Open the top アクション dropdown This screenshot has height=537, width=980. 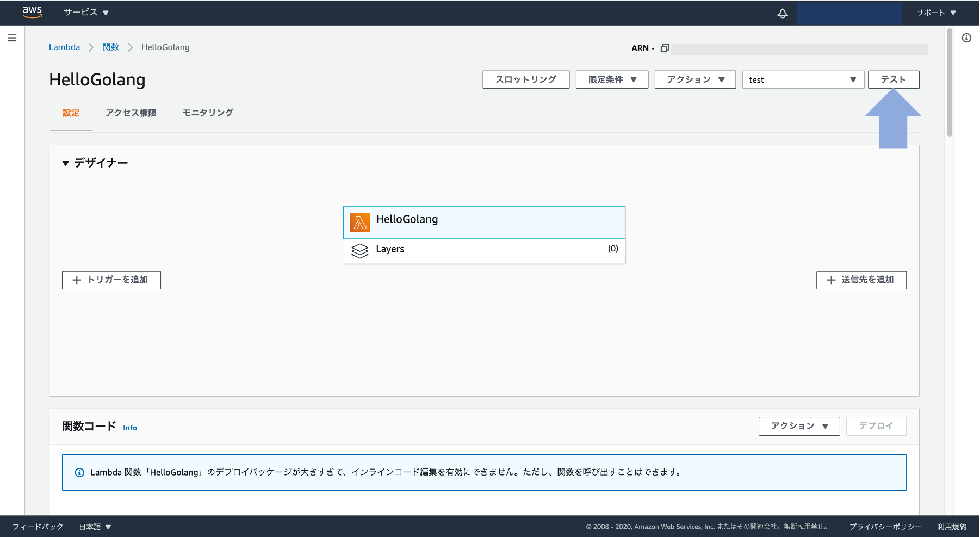pos(695,79)
